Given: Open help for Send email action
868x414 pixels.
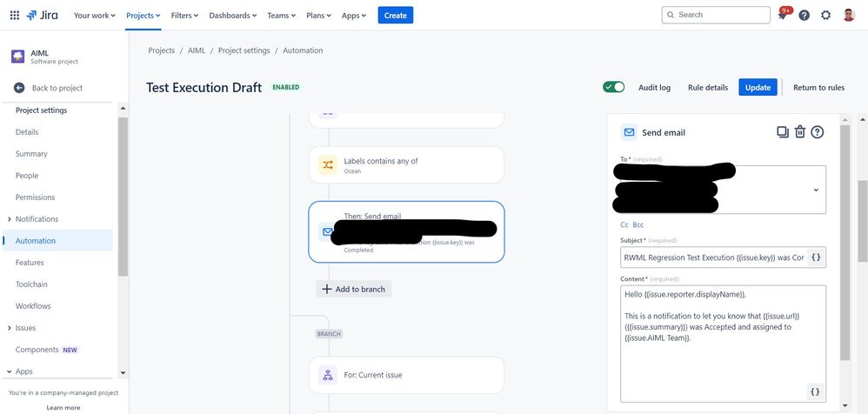Looking at the screenshot, I should coord(818,132).
